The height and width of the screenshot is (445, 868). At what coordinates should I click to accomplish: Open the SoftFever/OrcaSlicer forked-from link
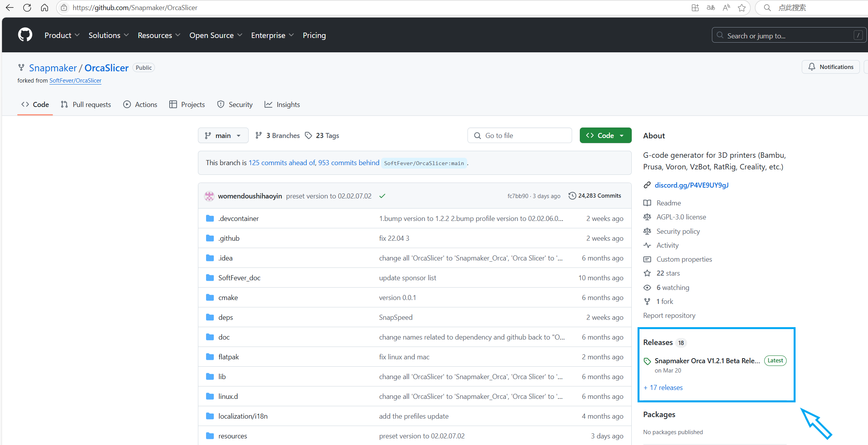click(75, 81)
